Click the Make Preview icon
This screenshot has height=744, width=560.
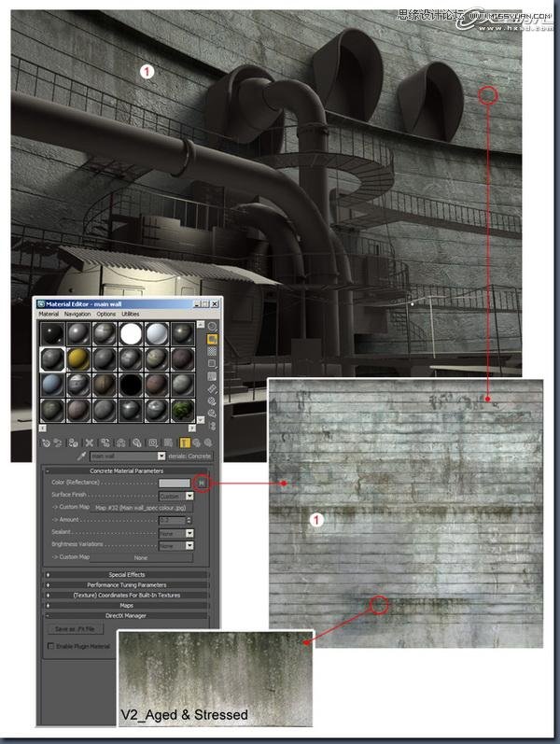212,388
